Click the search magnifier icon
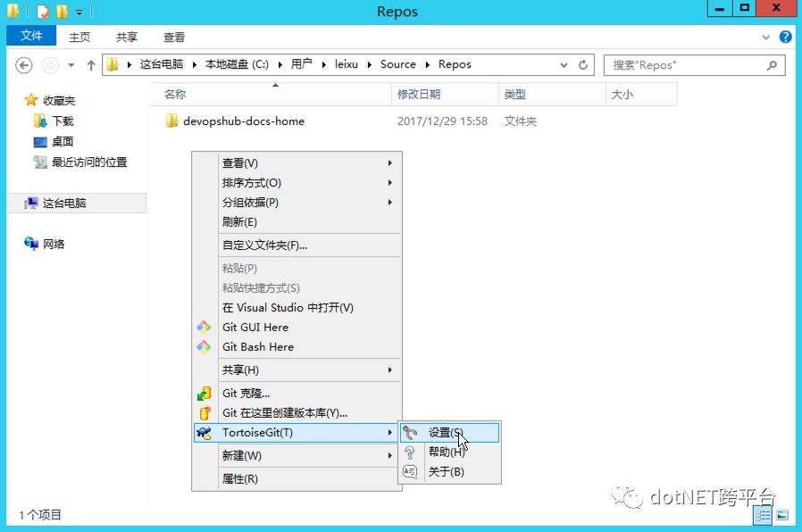This screenshot has width=802, height=532. (772, 65)
